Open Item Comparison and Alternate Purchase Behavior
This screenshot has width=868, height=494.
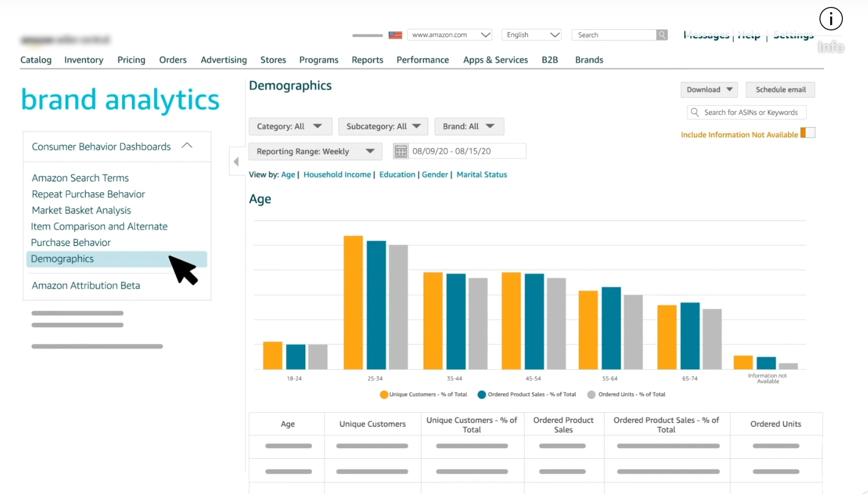point(99,234)
